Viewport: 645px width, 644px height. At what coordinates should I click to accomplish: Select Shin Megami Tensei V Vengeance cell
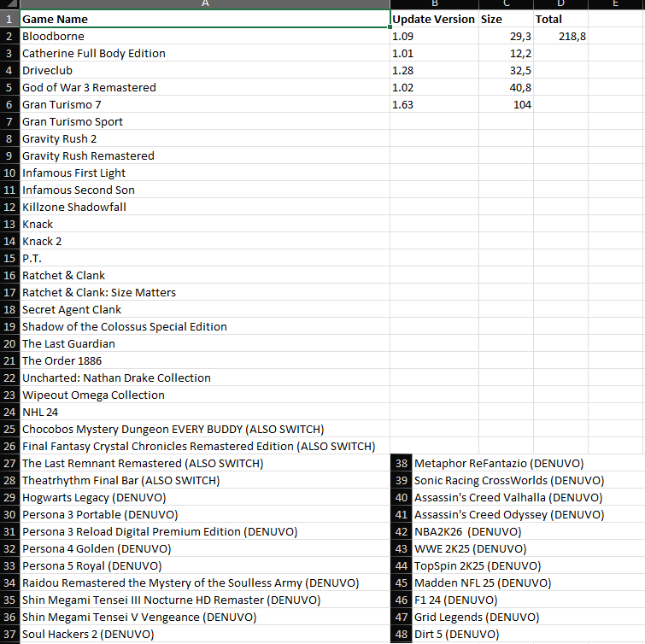(205, 617)
